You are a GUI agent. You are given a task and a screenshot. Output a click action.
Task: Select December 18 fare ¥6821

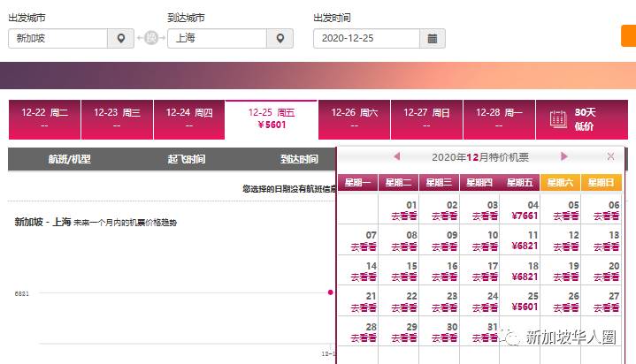pyautogui.click(x=525, y=277)
